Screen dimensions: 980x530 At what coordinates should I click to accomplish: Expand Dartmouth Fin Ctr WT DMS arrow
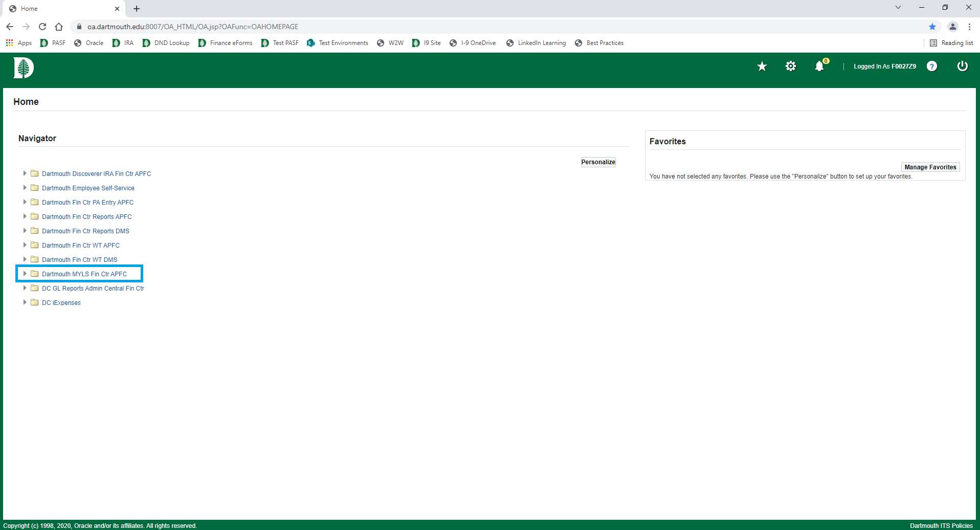pyautogui.click(x=25, y=259)
